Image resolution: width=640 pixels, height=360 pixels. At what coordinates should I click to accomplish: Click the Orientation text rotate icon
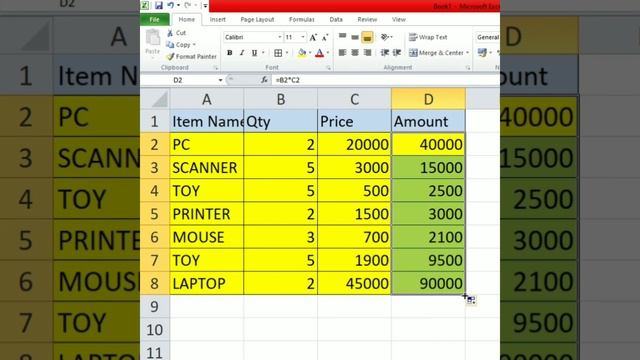[x=385, y=37]
